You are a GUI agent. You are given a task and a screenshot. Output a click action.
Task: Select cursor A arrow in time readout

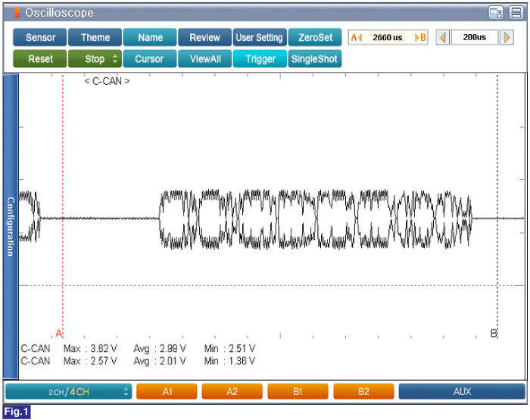(357, 37)
